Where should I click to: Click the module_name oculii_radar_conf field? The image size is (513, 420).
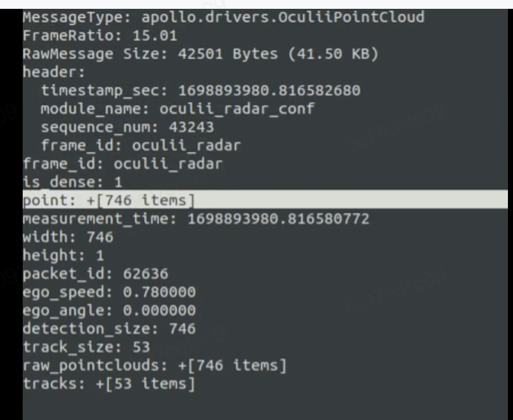(177, 109)
